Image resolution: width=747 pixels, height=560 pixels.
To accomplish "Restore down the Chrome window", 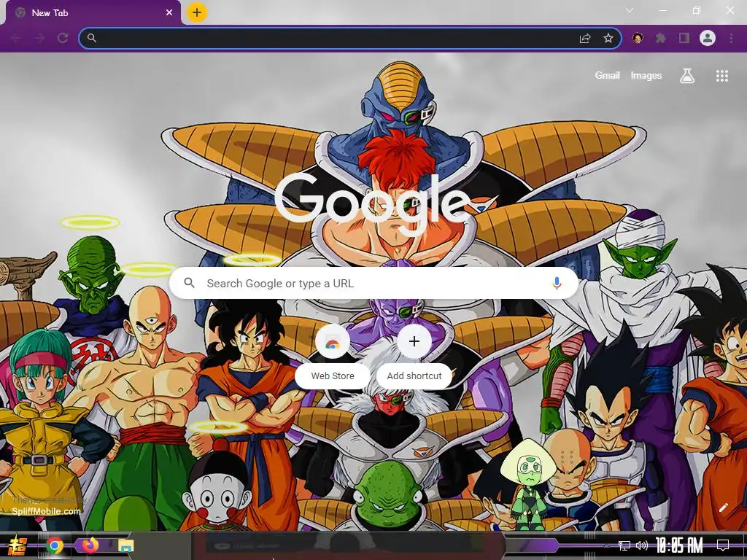I will (697, 10).
